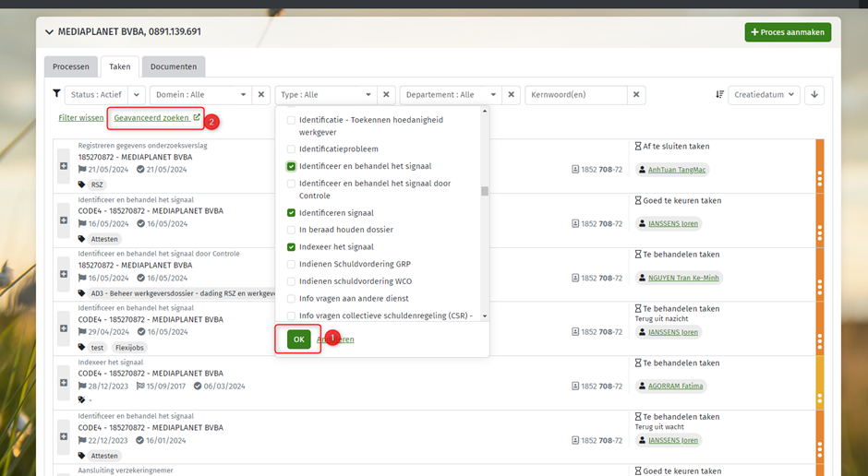Expand the Indexeer het signaal task row
The width and height of the screenshot is (868, 476).
(x=64, y=383)
